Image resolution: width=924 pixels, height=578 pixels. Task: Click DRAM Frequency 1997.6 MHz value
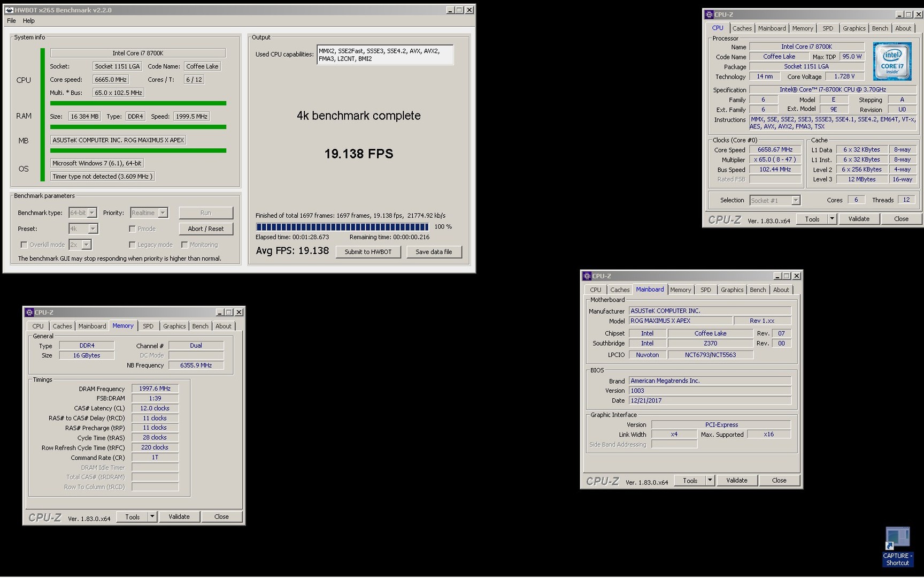pos(155,389)
